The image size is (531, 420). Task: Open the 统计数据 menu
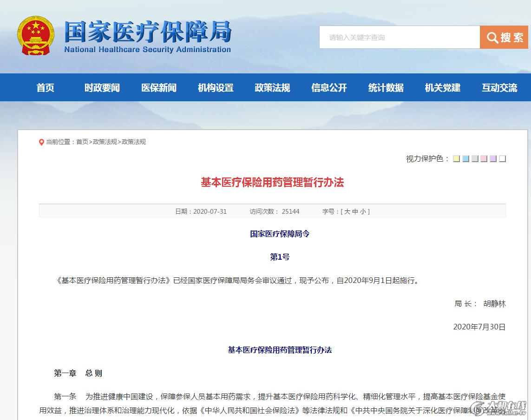(x=386, y=88)
